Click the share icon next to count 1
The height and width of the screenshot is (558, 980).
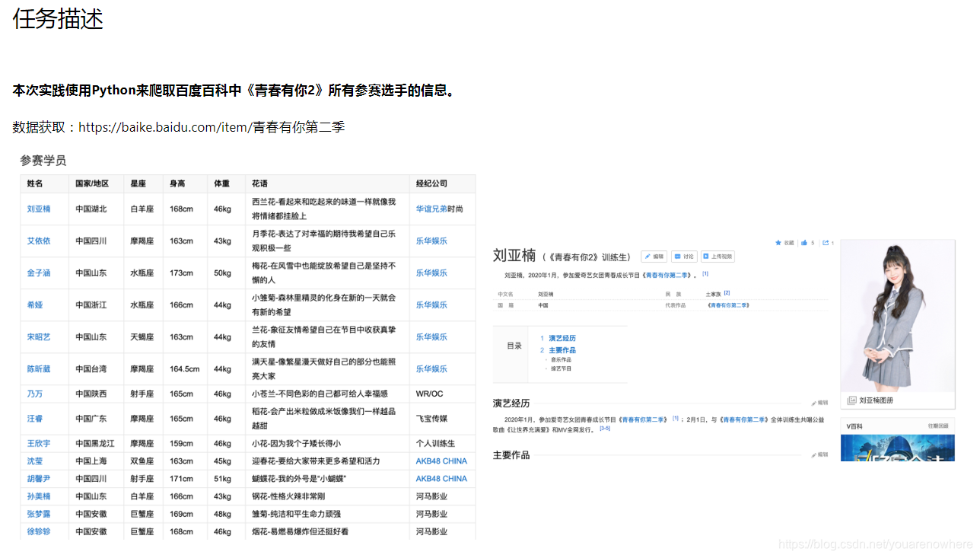[x=826, y=243]
